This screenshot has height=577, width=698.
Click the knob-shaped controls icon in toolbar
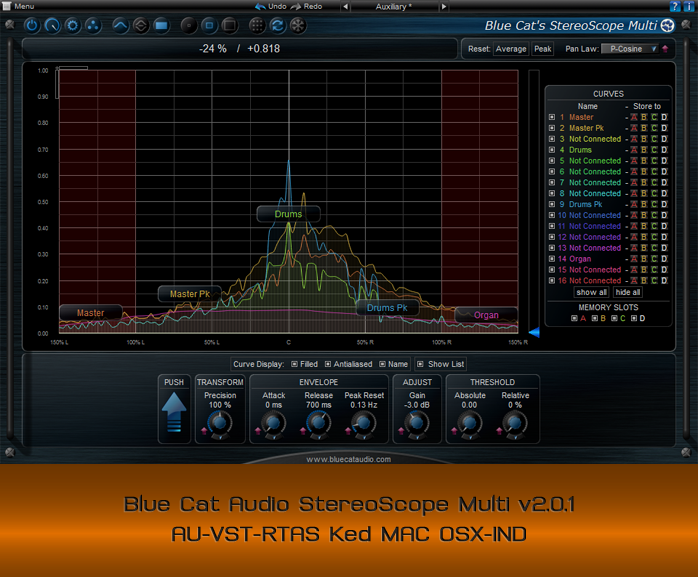tap(52, 25)
